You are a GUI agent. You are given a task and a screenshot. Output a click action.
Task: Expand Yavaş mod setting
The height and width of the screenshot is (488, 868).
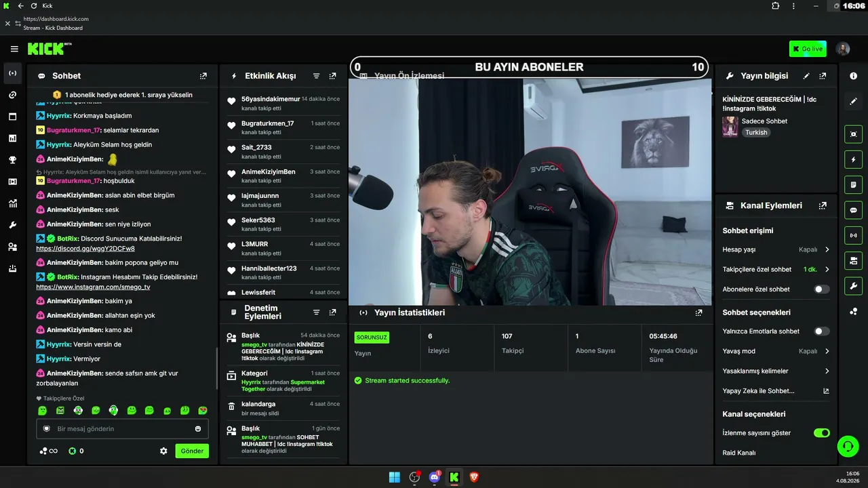[x=776, y=351]
